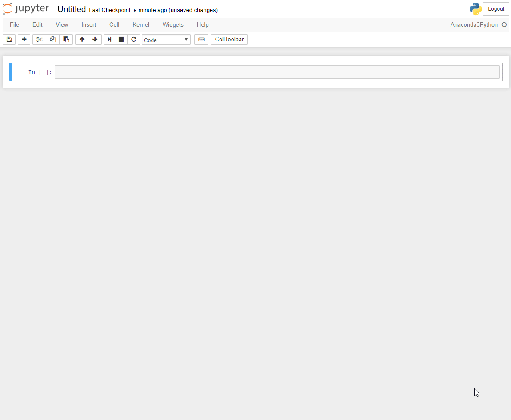Interrupt the kernel with stop icon

coord(121,40)
